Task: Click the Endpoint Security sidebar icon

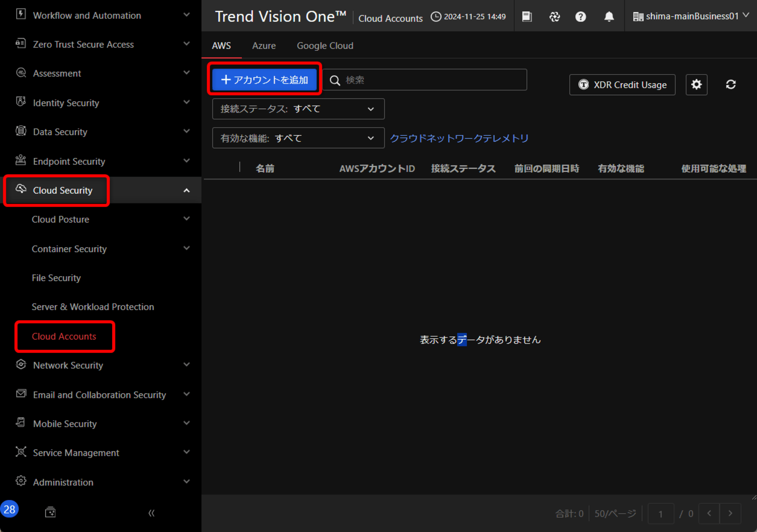Action: [21, 160]
